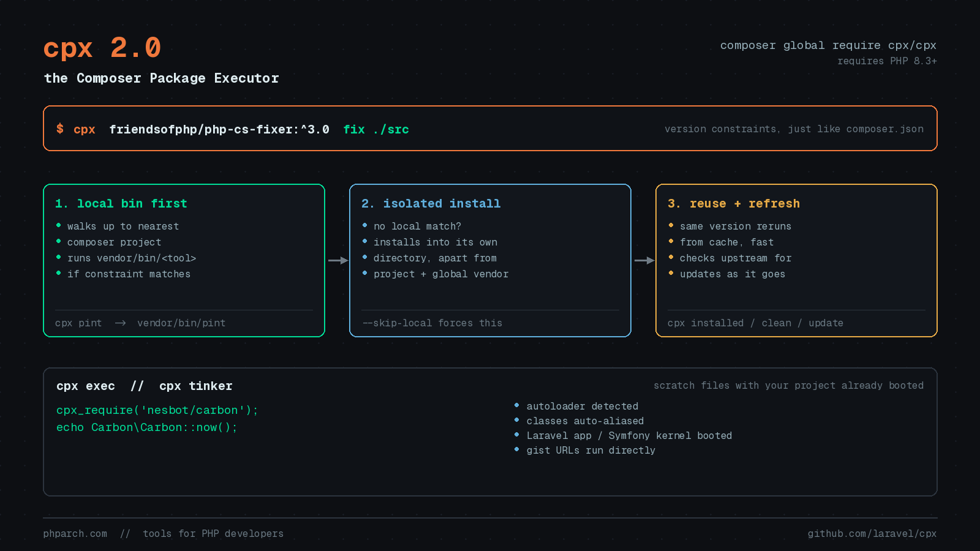Click the '2. isolated install' heading
980x551 pixels.
431,204
